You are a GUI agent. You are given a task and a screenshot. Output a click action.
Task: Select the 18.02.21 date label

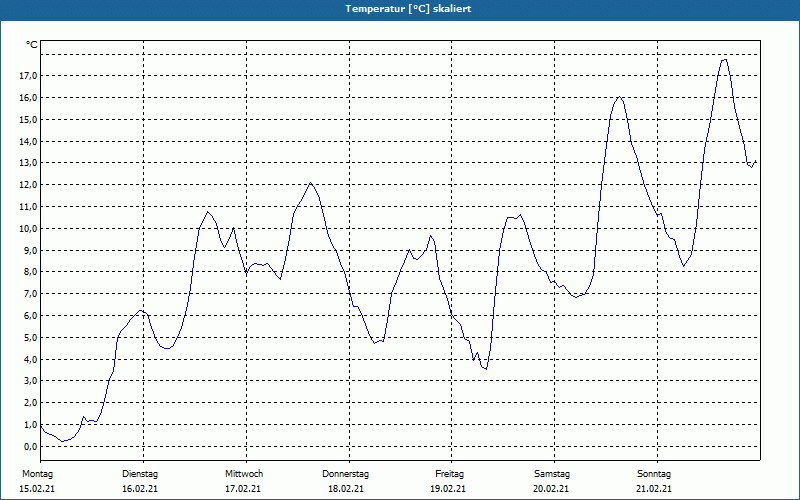(346, 489)
